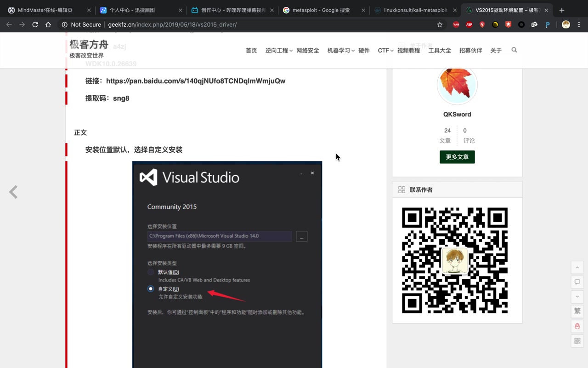Go back using the browser back arrow
This screenshot has height=368, width=588.
coord(9,24)
